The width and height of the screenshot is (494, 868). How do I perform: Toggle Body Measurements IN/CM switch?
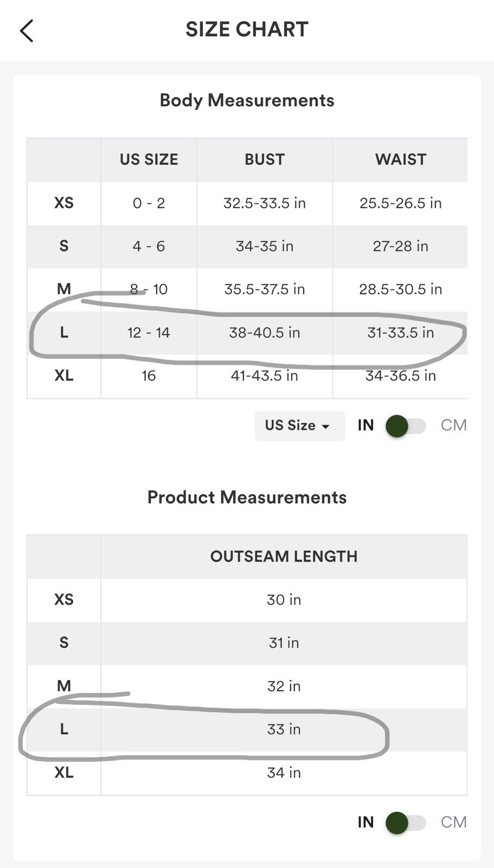tap(406, 426)
